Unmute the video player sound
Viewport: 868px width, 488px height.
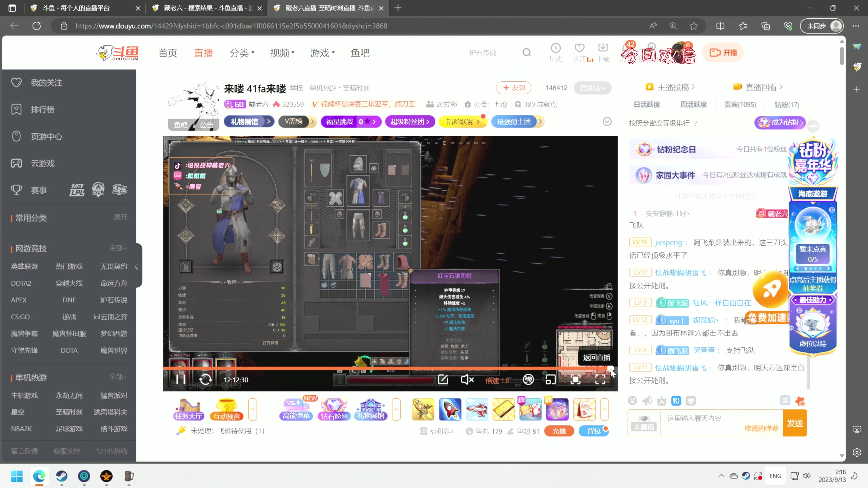pyautogui.click(x=467, y=380)
